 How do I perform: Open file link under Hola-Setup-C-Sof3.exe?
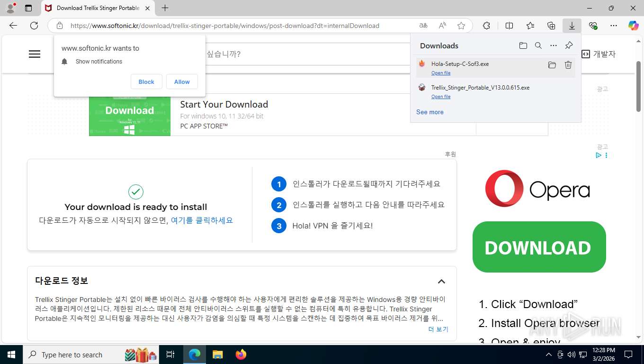[x=441, y=73]
